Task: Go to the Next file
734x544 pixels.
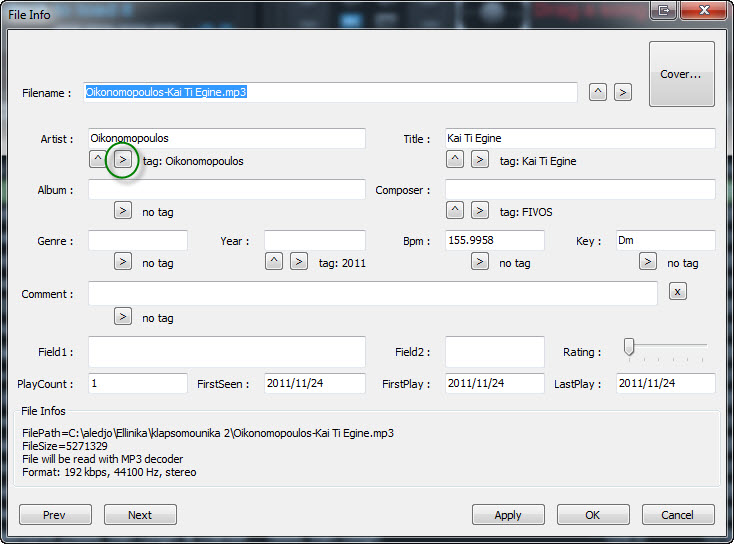Action: 140,515
